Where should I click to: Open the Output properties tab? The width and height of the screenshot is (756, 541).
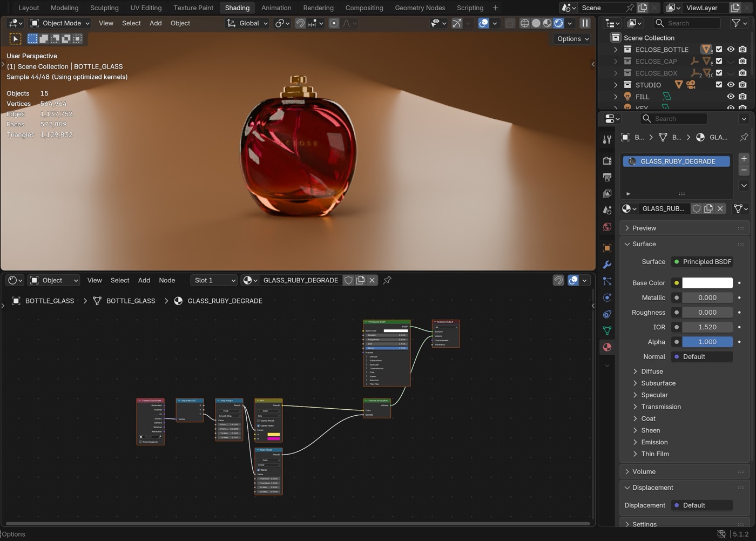[607, 177]
